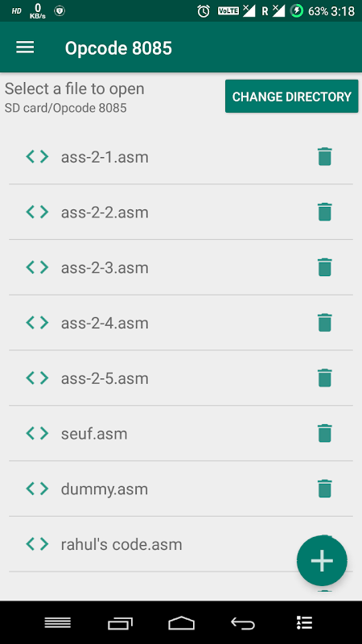Click the Change Directory button
The width and height of the screenshot is (362, 644).
(291, 97)
